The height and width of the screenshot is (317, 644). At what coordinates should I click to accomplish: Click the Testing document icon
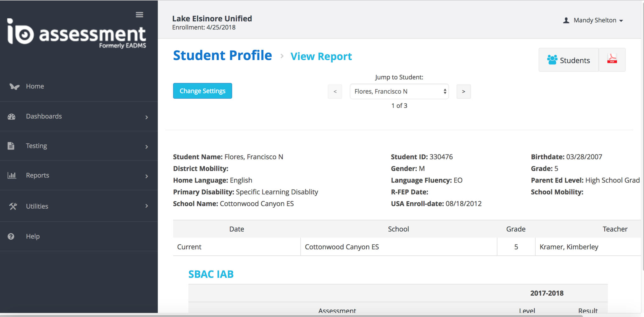[x=11, y=146]
